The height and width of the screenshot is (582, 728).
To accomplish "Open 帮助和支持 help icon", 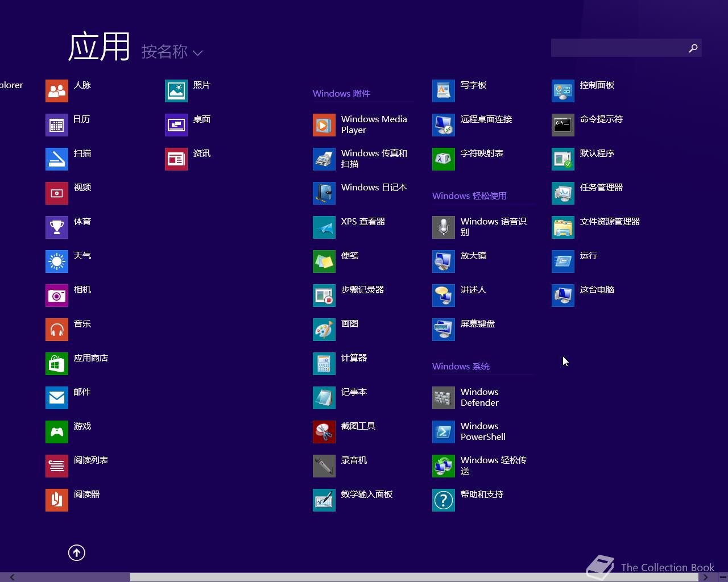I will click(x=444, y=500).
